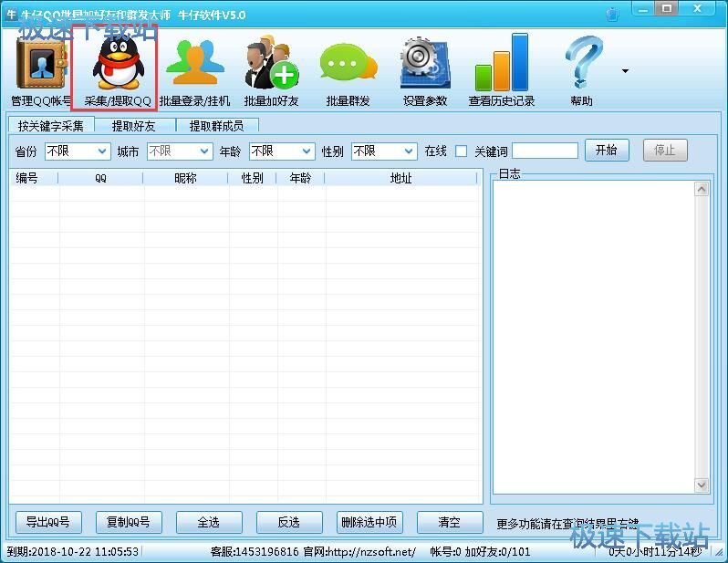Image resolution: width=728 pixels, height=563 pixels.
Task: Switch to 提取好友 tab
Action: click(x=134, y=125)
